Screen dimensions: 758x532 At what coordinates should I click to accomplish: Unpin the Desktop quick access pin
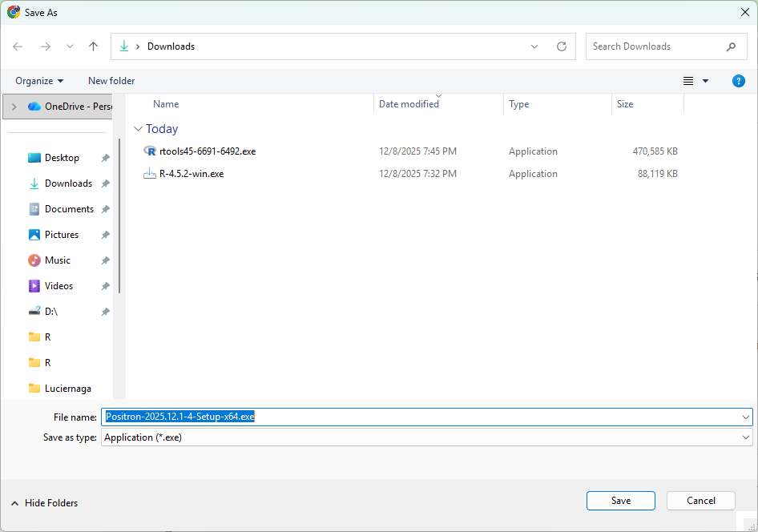(x=105, y=159)
